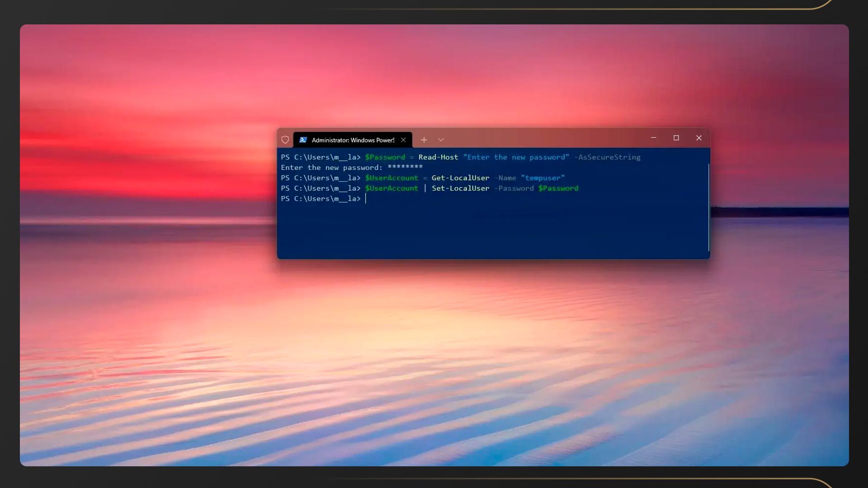This screenshot has height=488, width=868.
Task: Click the masked password asterisks
Action: click(x=405, y=168)
